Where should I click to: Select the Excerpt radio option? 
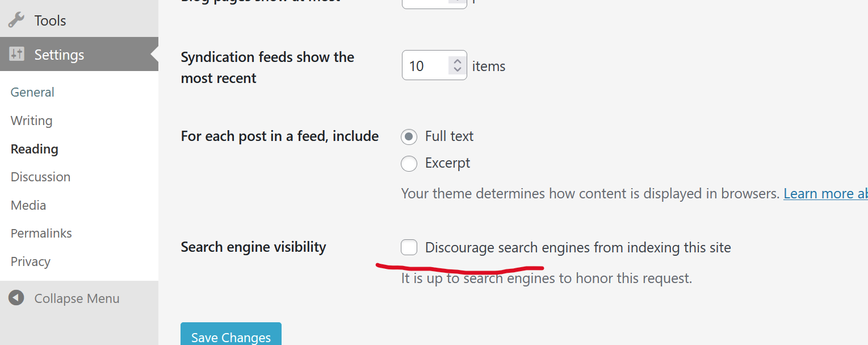[409, 164]
